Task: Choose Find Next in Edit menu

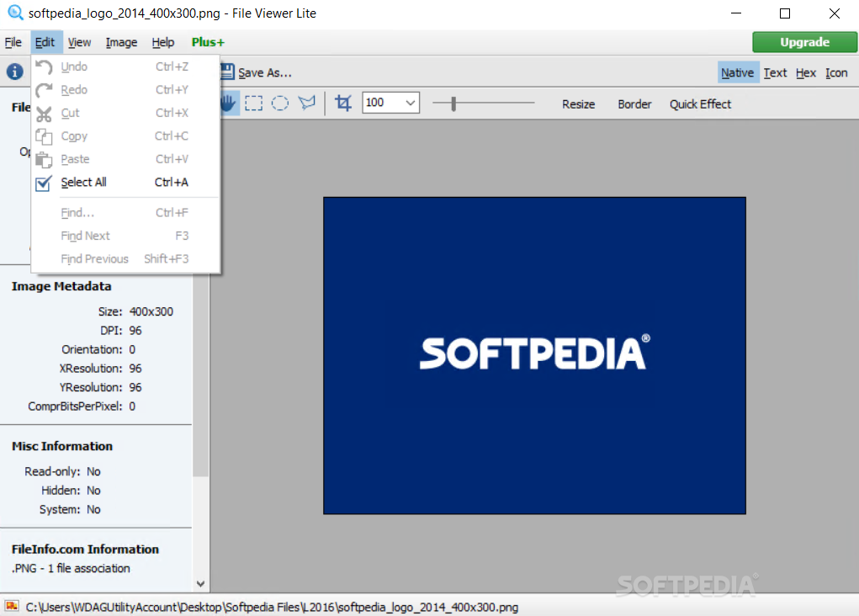Action: click(x=126, y=236)
